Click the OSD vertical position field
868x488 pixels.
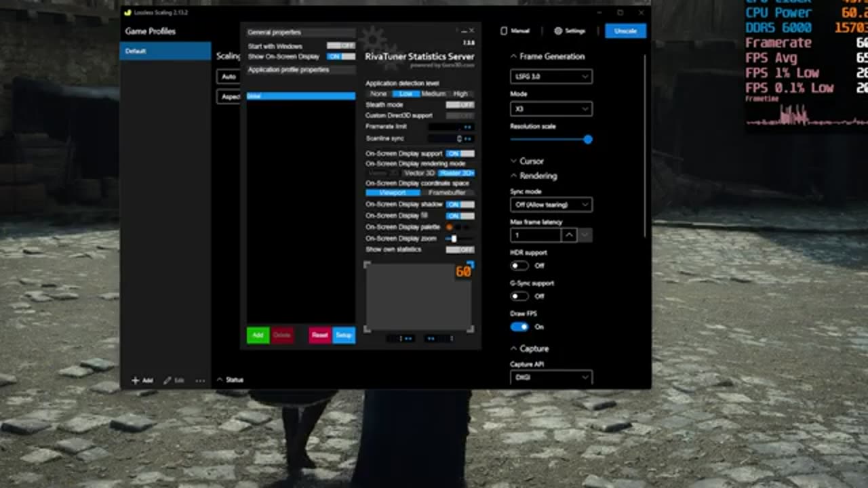coord(439,338)
